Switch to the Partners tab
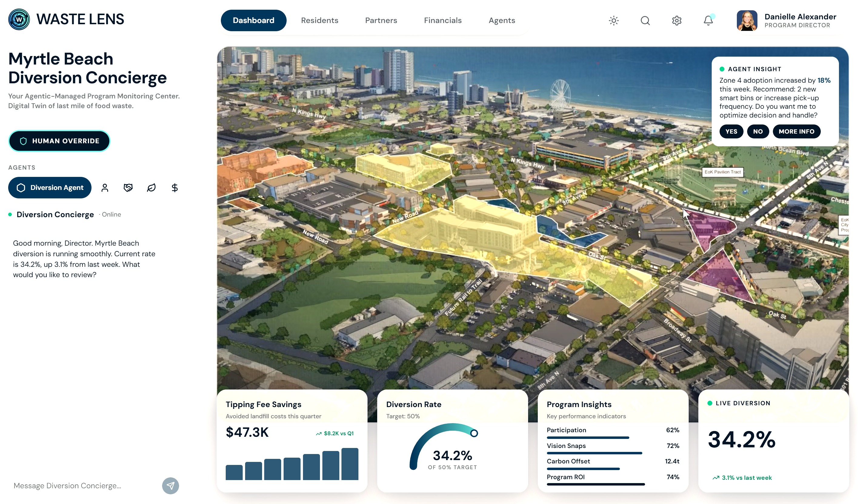The width and height of the screenshot is (865, 504). 381,21
